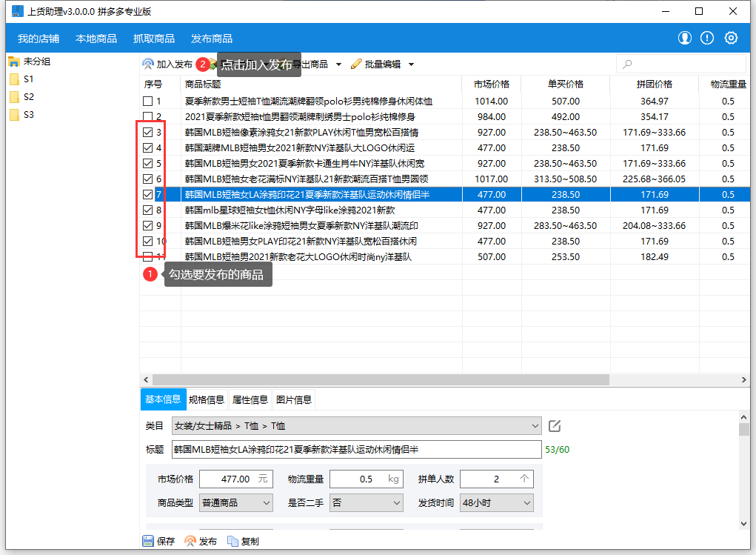Image resolution: width=756 pixels, height=555 pixels.
Task: Click the 复制 button label
Action: [x=250, y=542]
